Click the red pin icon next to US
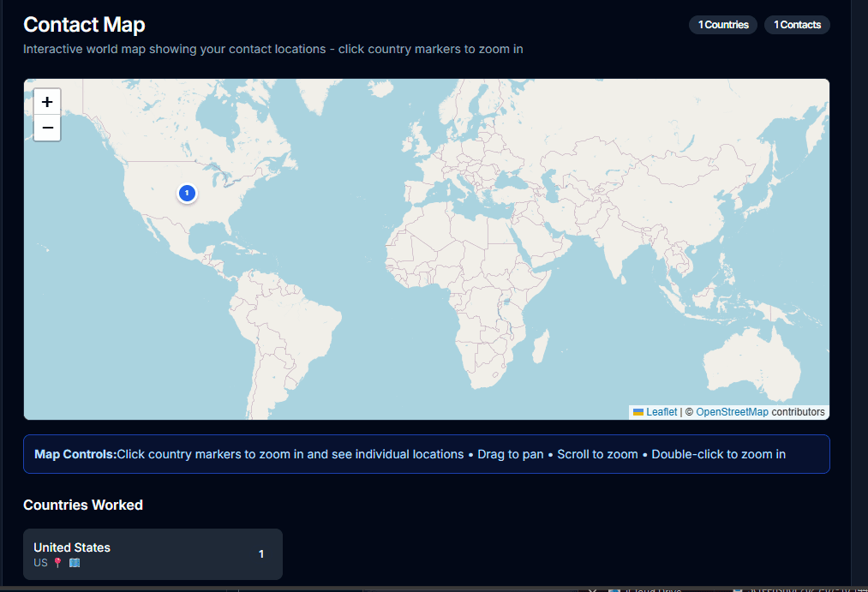Image resolution: width=868 pixels, height=592 pixels. point(57,563)
